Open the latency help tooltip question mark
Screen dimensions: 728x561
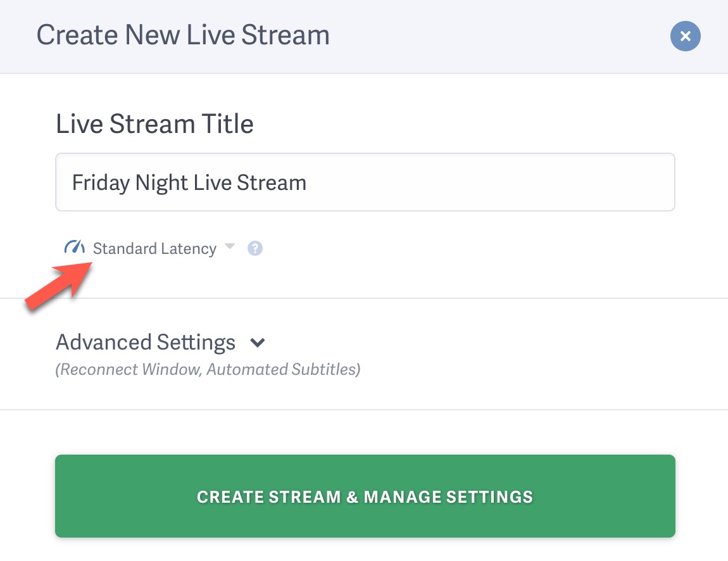point(255,248)
